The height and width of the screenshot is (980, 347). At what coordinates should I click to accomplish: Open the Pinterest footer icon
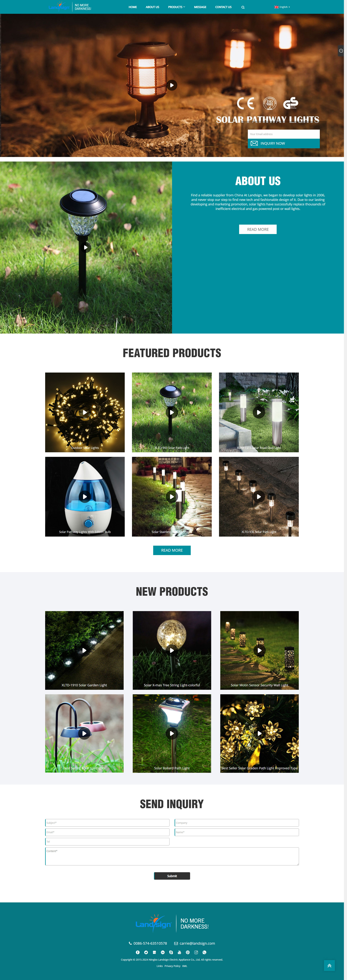[x=188, y=952]
